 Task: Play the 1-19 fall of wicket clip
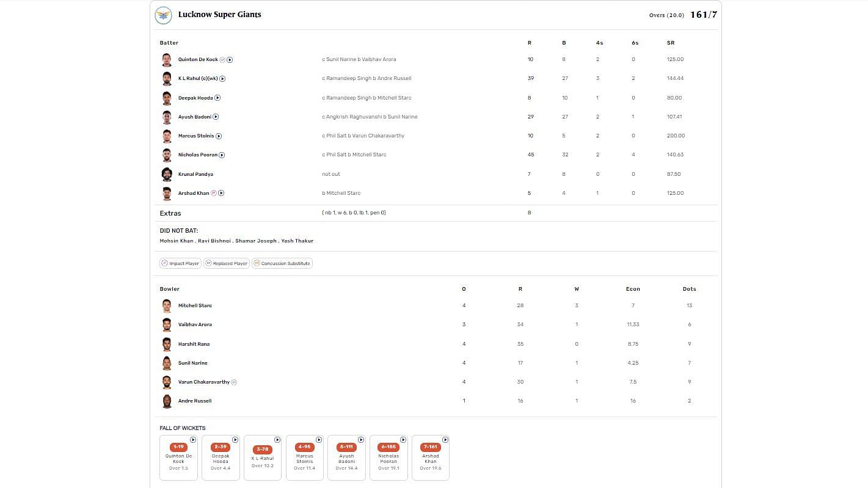(193, 440)
